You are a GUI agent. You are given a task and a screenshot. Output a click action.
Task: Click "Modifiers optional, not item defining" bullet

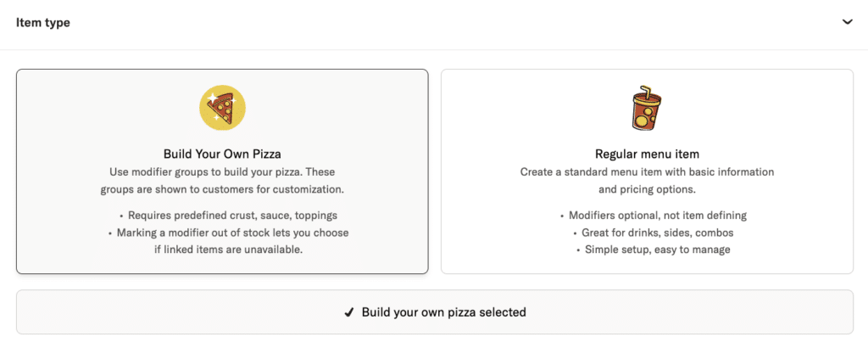pyautogui.click(x=653, y=216)
